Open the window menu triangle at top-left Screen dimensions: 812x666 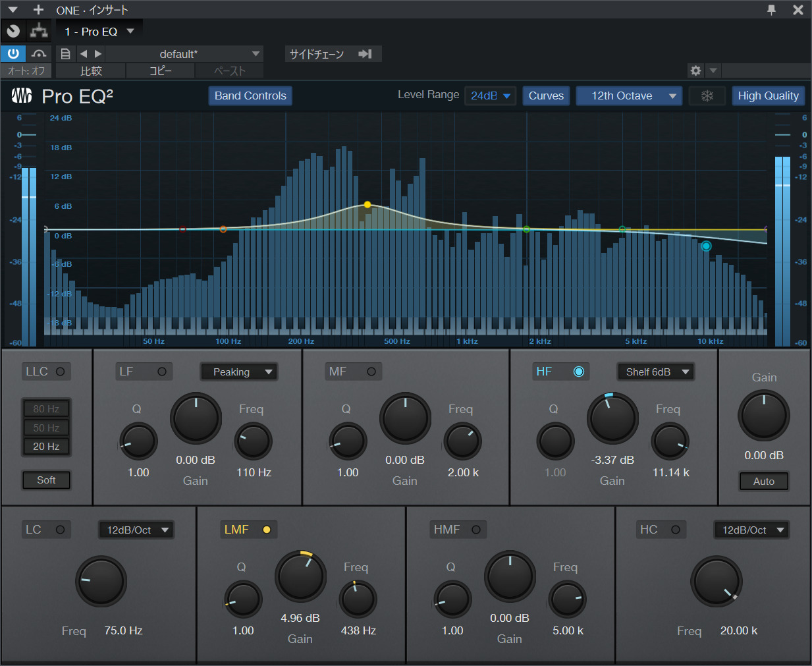(13, 10)
